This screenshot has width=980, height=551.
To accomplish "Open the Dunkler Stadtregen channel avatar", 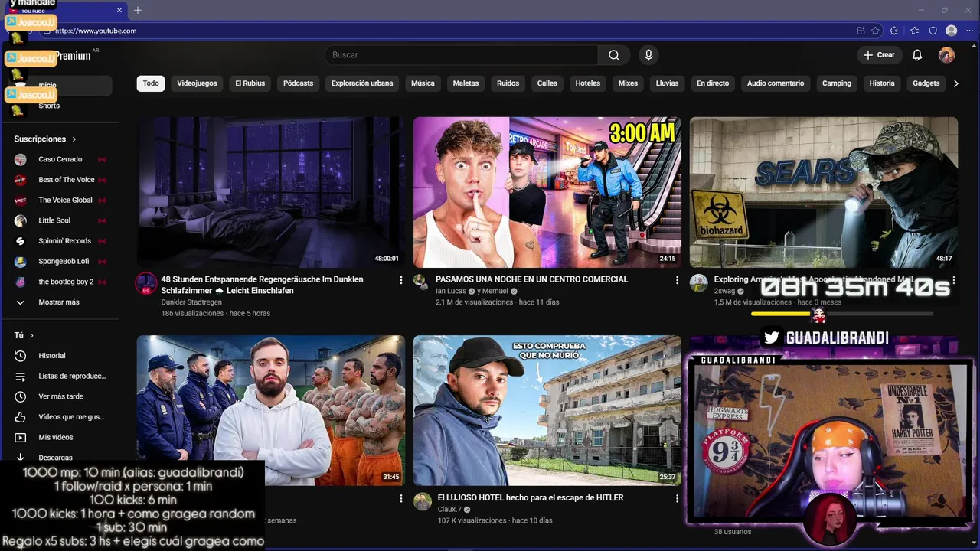I will 145,283.
